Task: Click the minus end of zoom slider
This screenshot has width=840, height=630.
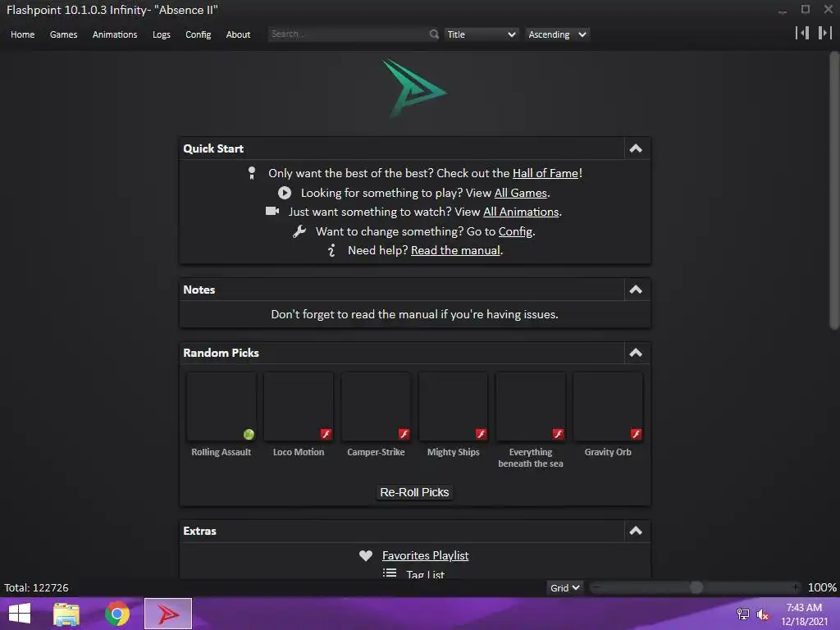Action: [x=596, y=587]
